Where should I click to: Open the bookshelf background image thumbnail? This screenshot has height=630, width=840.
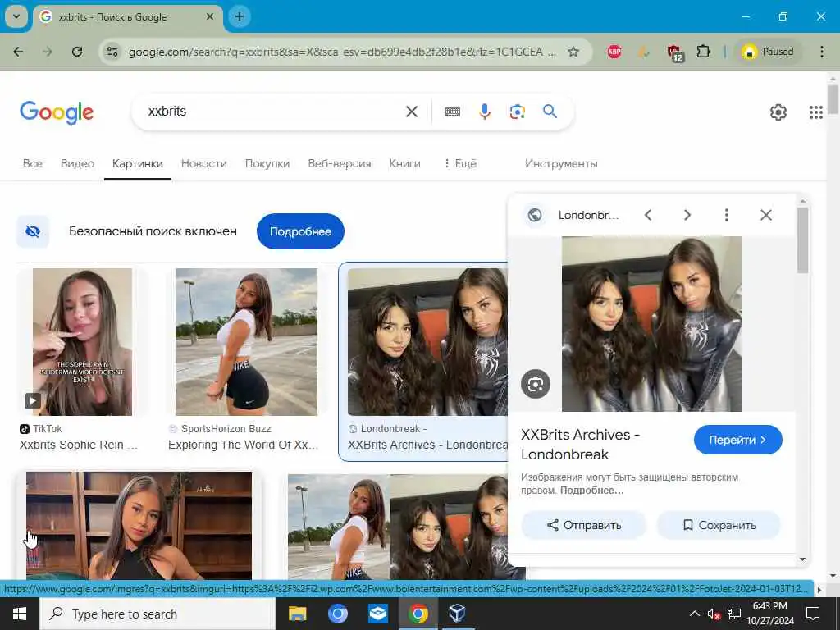(139, 525)
